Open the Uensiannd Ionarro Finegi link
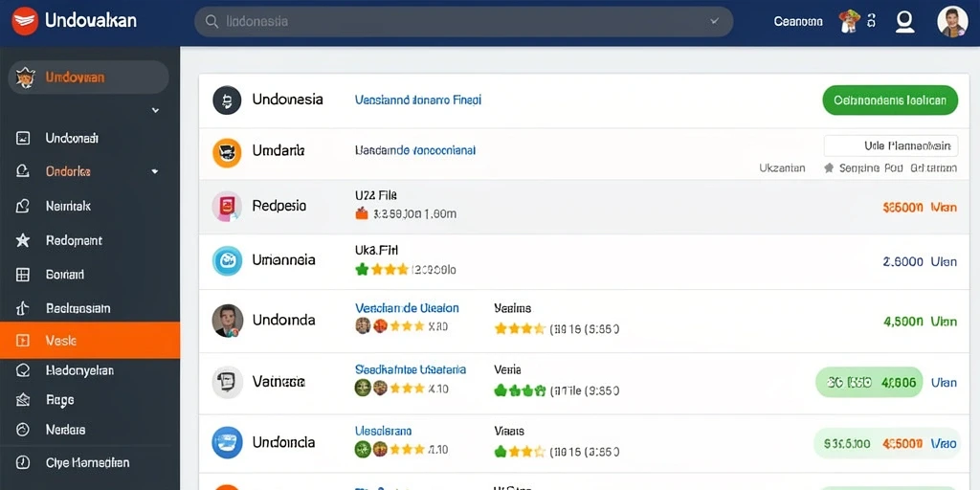This screenshot has width=980, height=490. tap(418, 100)
